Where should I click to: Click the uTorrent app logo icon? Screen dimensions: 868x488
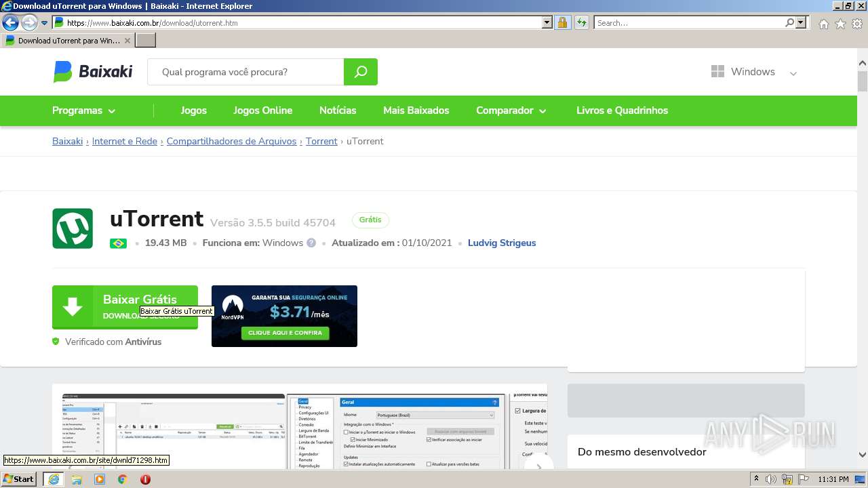click(73, 228)
